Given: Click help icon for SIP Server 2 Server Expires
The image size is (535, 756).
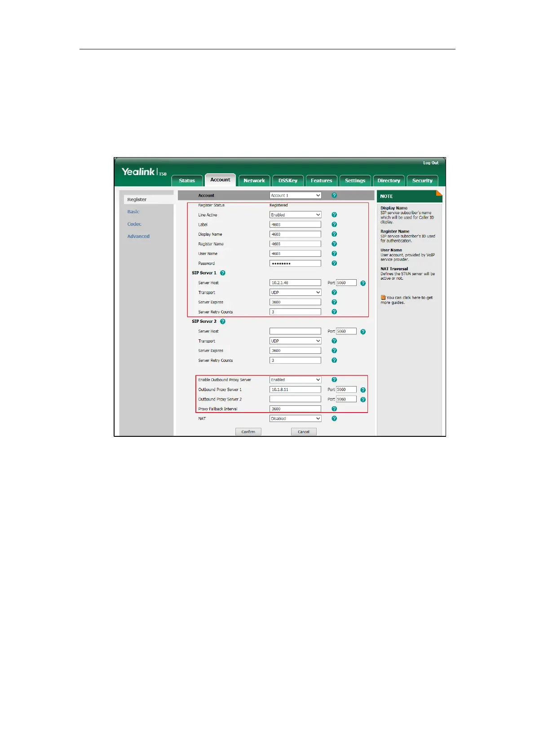Looking at the screenshot, I should 334,351.
